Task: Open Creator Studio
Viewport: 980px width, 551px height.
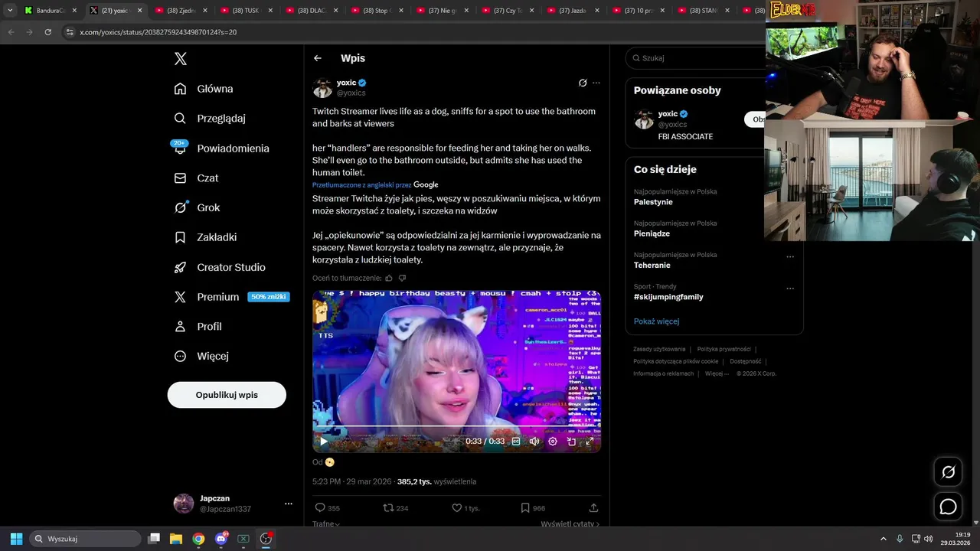Action: pos(220,267)
